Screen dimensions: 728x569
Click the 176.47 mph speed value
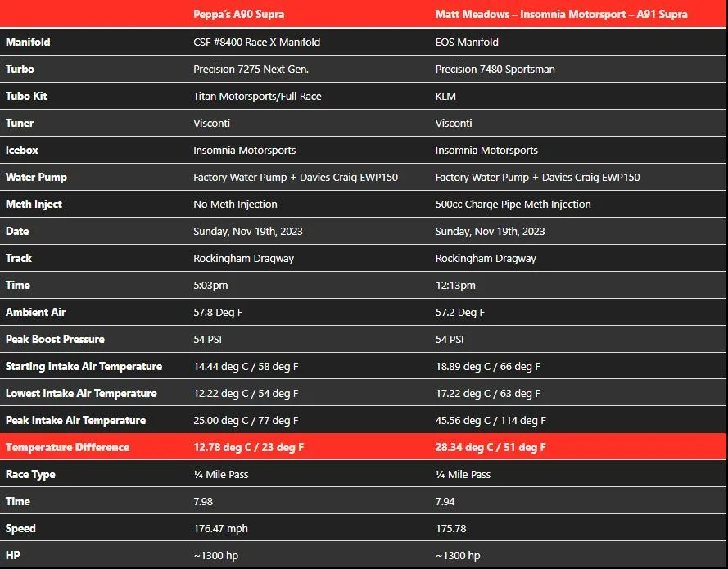tap(220, 529)
